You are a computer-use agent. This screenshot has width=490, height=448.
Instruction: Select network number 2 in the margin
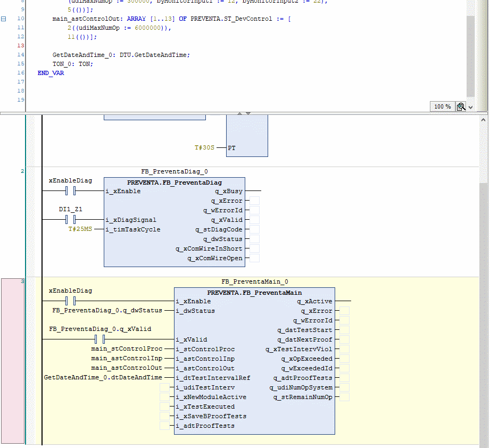point(22,171)
